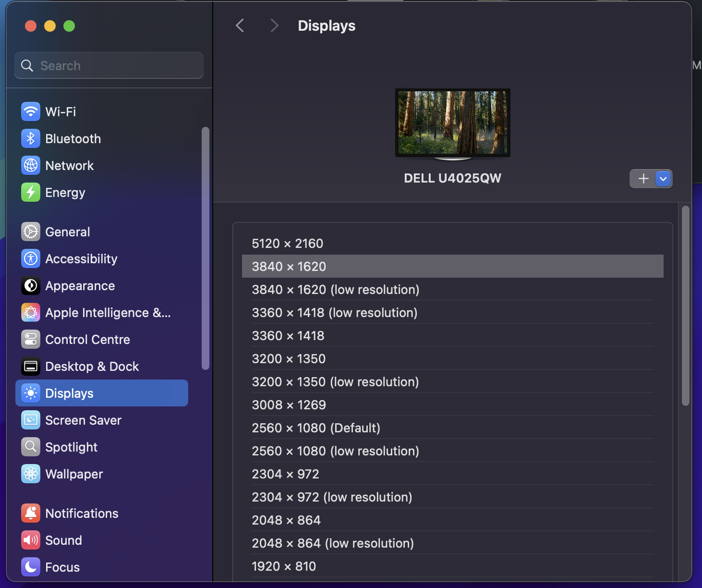Open Wi-Fi settings label
This screenshot has height=588, width=702.
point(61,112)
